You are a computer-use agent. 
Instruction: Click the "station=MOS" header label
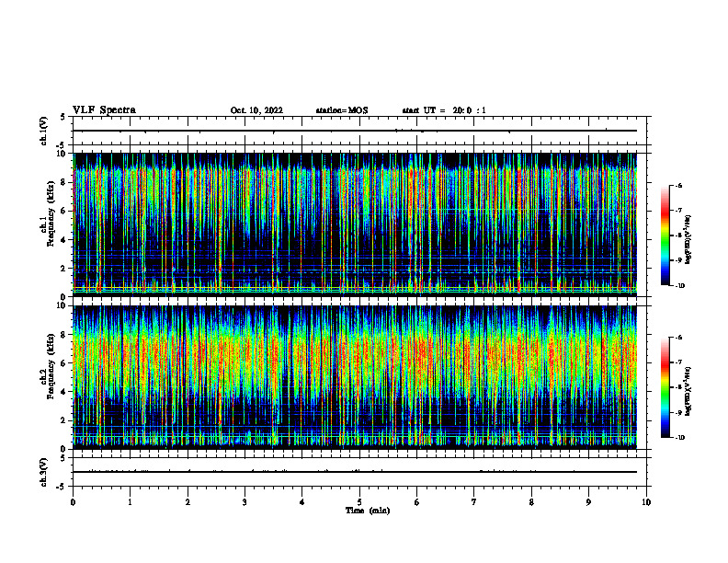342,110
